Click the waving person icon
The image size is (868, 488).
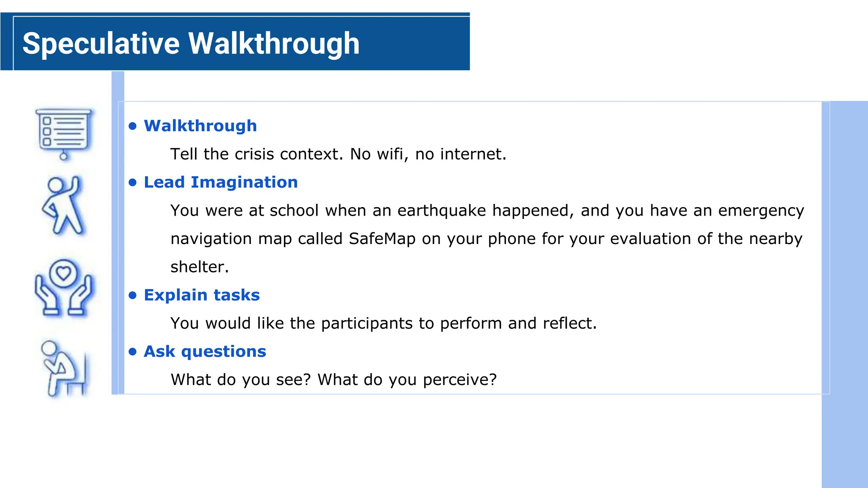point(64,206)
